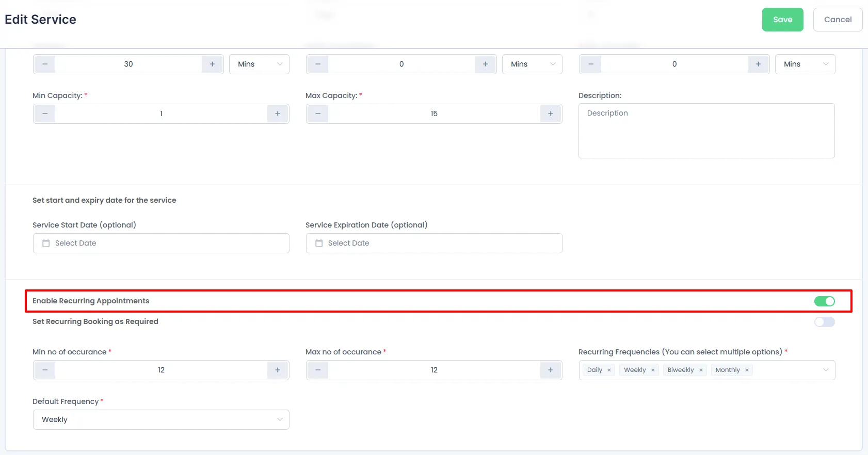Image resolution: width=868 pixels, height=455 pixels.
Task: Click the minus icon for Max Capacity
Action: pyautogui.click(x=318, y=113)
